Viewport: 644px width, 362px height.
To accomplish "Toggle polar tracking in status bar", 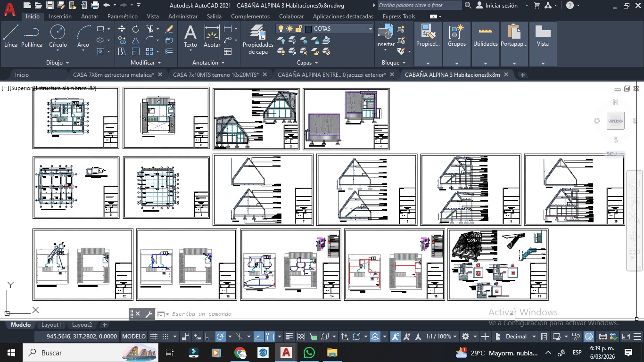I will coord(220,337).
